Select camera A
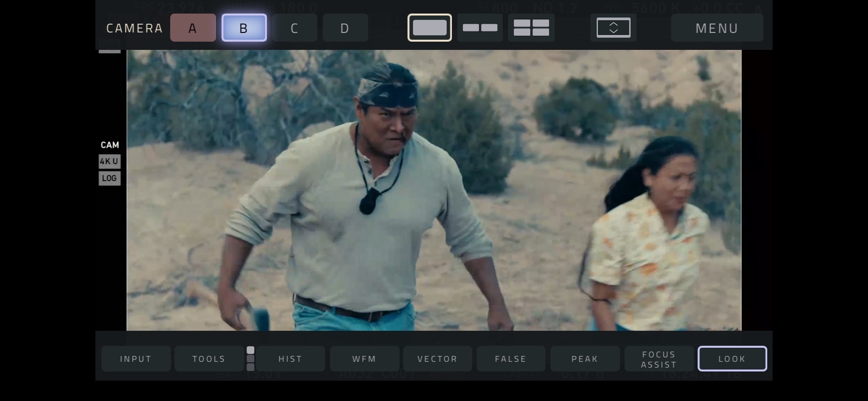868x401 pixels. (193, 28)
